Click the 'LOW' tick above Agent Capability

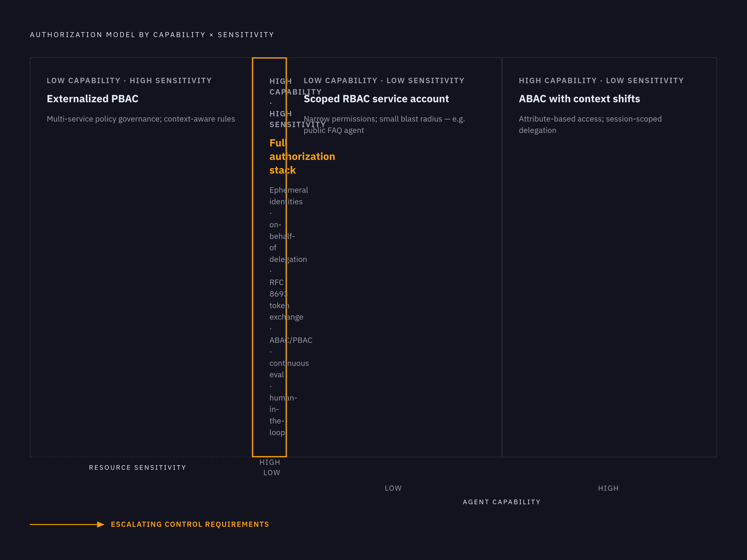(393, 488)
